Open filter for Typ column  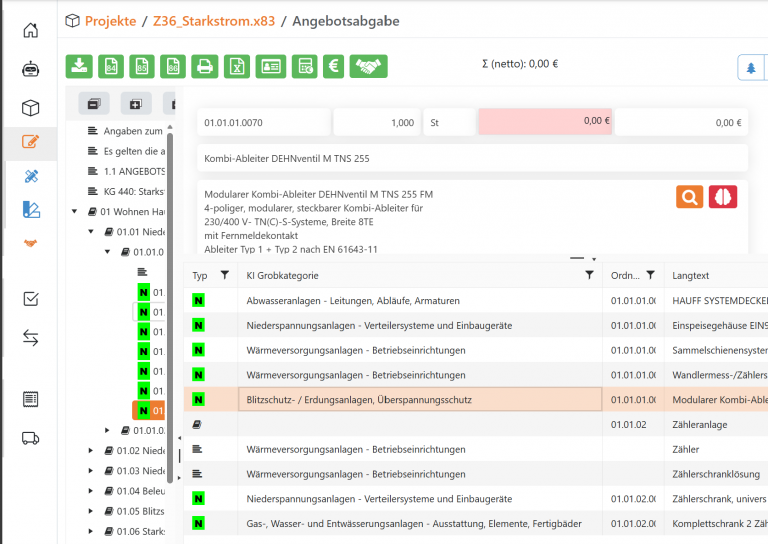[224, 275]
